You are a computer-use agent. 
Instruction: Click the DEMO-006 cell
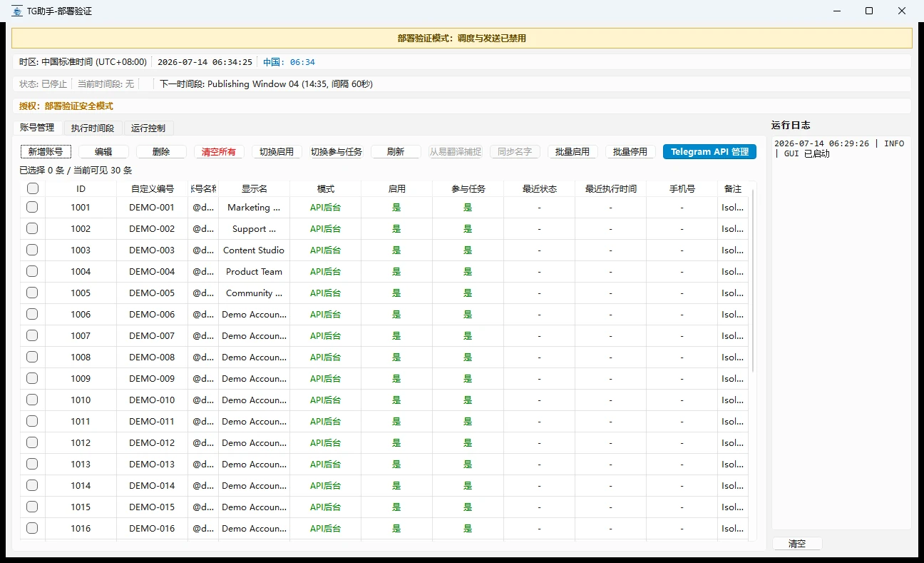click(152, 315)
